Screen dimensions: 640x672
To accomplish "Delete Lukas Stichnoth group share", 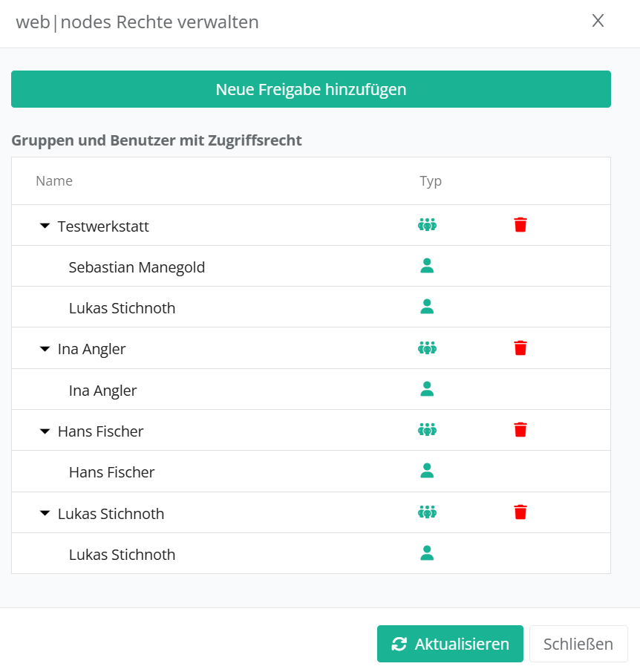I will (520, 512).
